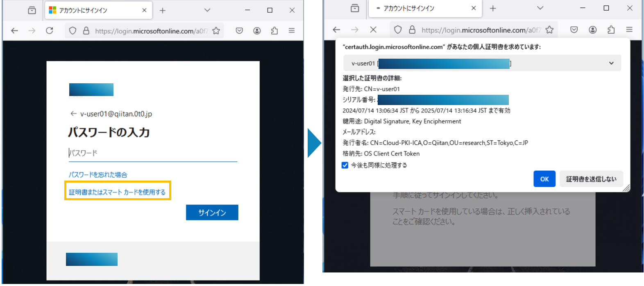Open the hamburger menu in right browser
This screenshot has width=644, height=286.
629,30
